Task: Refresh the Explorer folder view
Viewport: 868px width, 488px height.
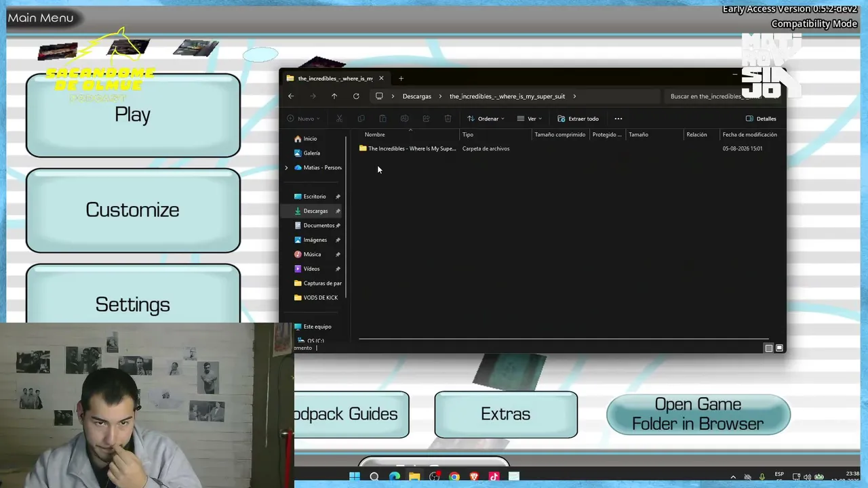Action: pos(356,96)
